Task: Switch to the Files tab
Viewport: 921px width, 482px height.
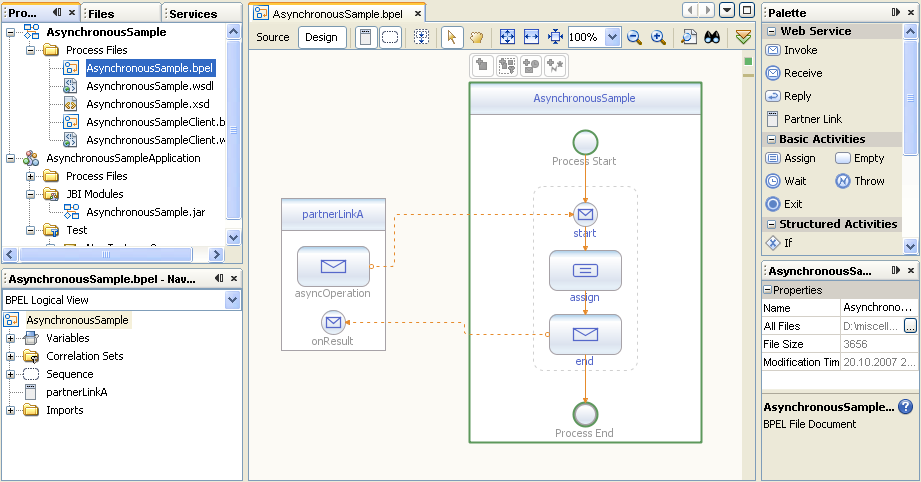Action: pyautogui.click(x=101, y=14)
